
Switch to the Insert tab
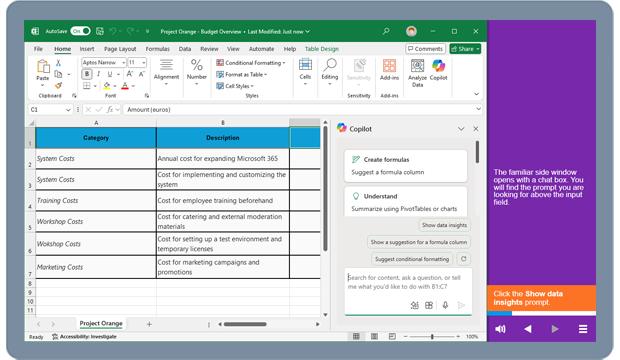tap(87, 49)
